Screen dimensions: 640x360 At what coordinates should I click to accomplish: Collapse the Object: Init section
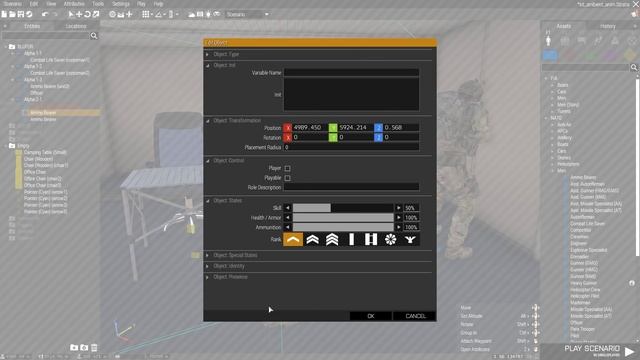pos(207,65)
